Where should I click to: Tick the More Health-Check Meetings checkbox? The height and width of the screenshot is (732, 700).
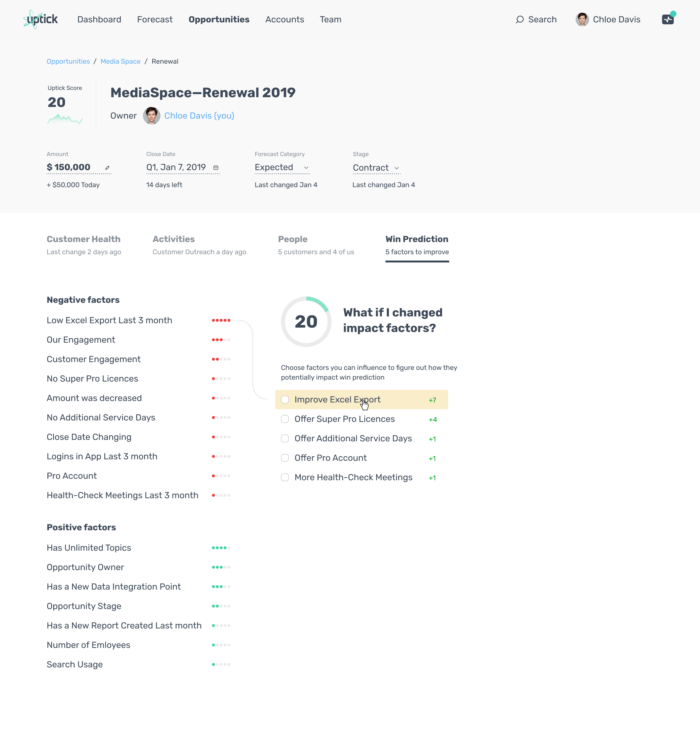(x=285, y=477)
